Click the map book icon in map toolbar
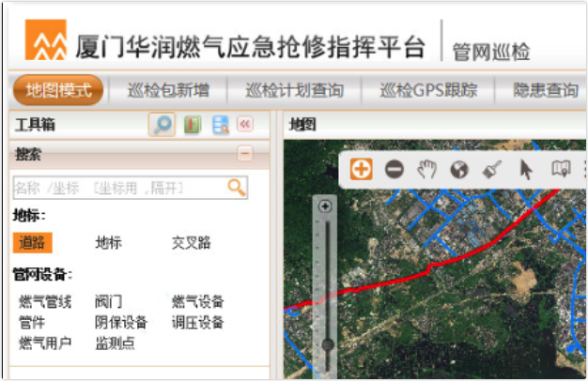588x381 pixels. (x=561, y=169)
